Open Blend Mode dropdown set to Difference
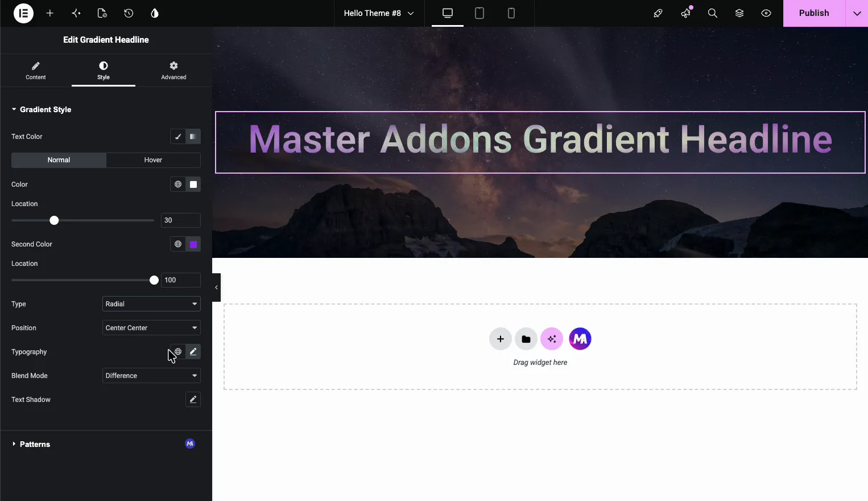Viewport: 868px width, 501px height. (x=151, y=376)
